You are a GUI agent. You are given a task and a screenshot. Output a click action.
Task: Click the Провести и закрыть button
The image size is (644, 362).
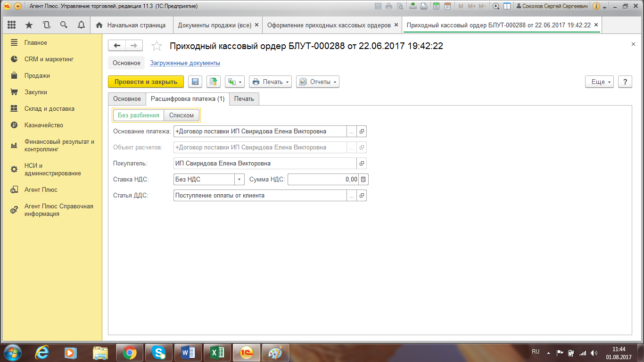[x=146, y=82]
